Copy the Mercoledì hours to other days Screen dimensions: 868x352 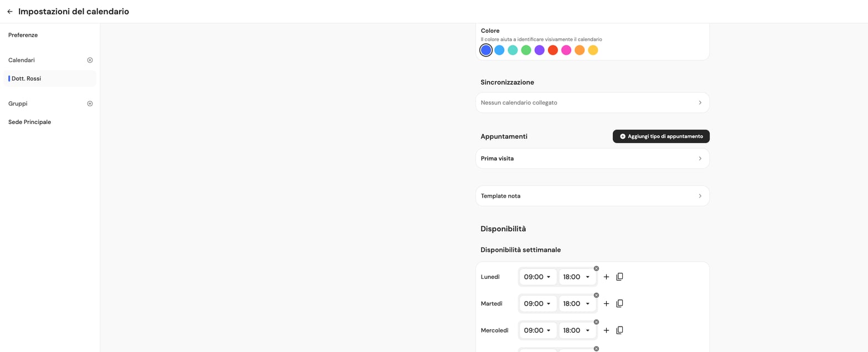(619, 330)
